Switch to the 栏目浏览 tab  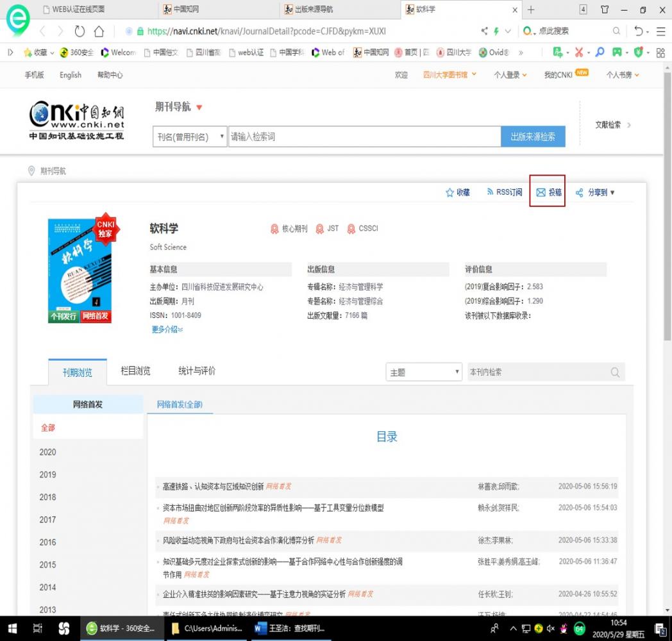[135, 370]
